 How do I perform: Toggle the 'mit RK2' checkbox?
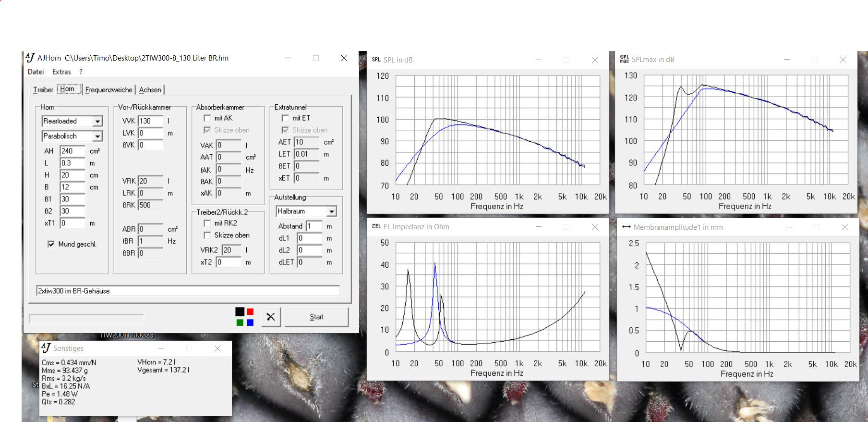tap(207, 223)
